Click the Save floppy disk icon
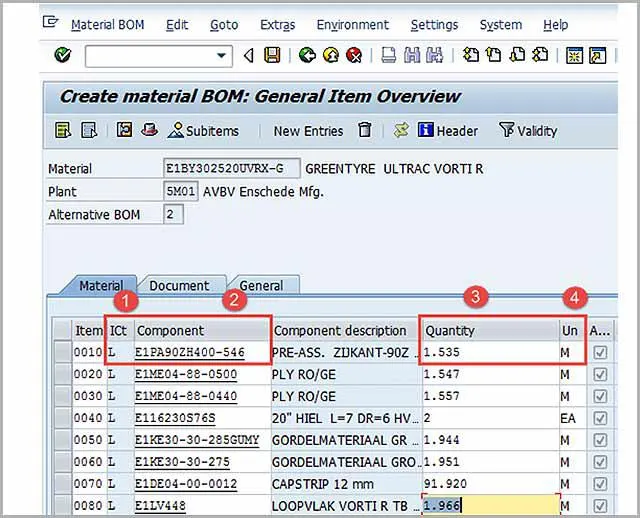Viewport: 640px width, 518px height. coord(272,55)
